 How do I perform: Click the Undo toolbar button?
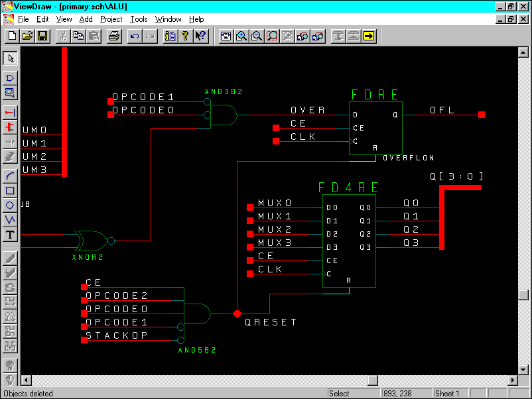(x=135, y=36)
